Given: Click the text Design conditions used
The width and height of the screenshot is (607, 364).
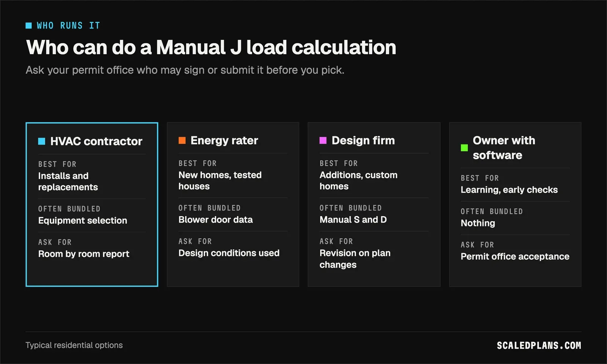Looking at the screenshot, I should pyautogui.click(x=229, y=253).
